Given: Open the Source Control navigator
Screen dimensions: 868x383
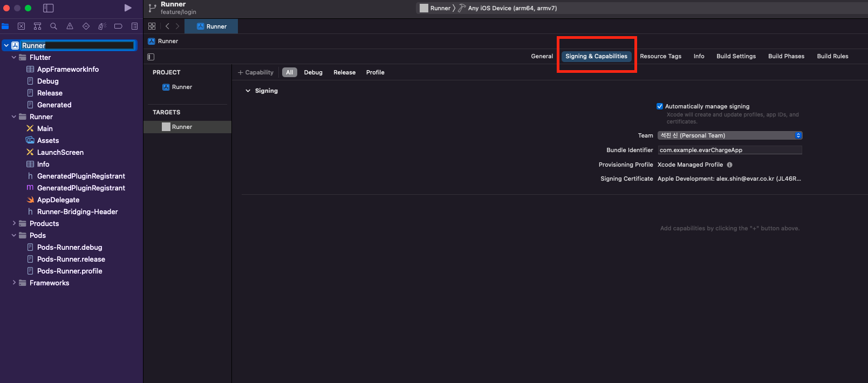Looking at the screenshot, I should (21, 26).
